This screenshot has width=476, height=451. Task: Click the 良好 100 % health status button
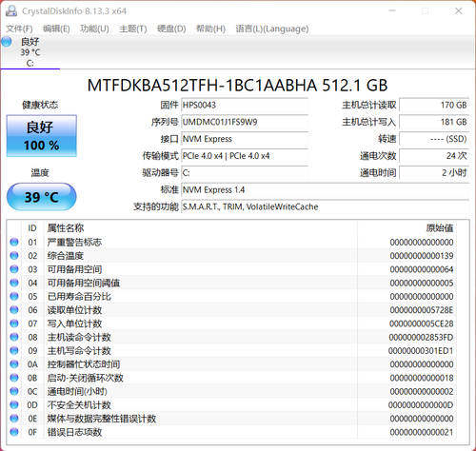(42, 136)
